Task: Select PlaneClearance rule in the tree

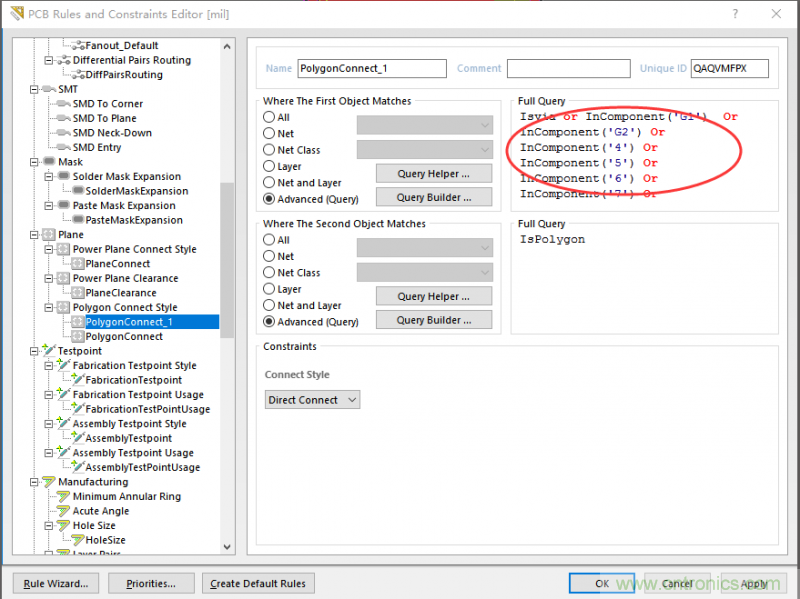Action: pos(120,293)
